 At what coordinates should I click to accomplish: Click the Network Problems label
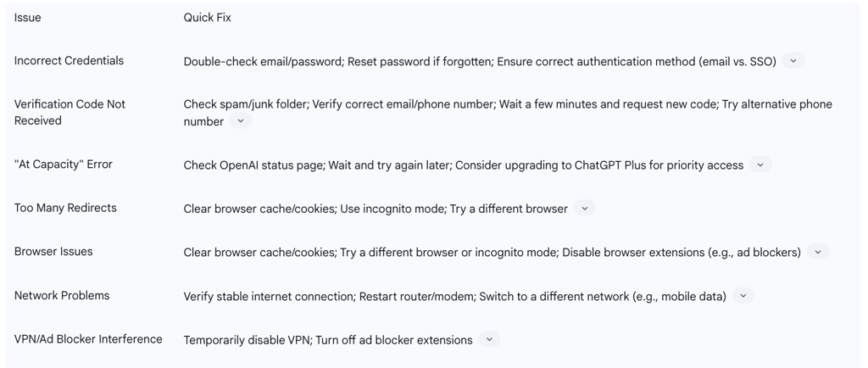pos(62,296)
